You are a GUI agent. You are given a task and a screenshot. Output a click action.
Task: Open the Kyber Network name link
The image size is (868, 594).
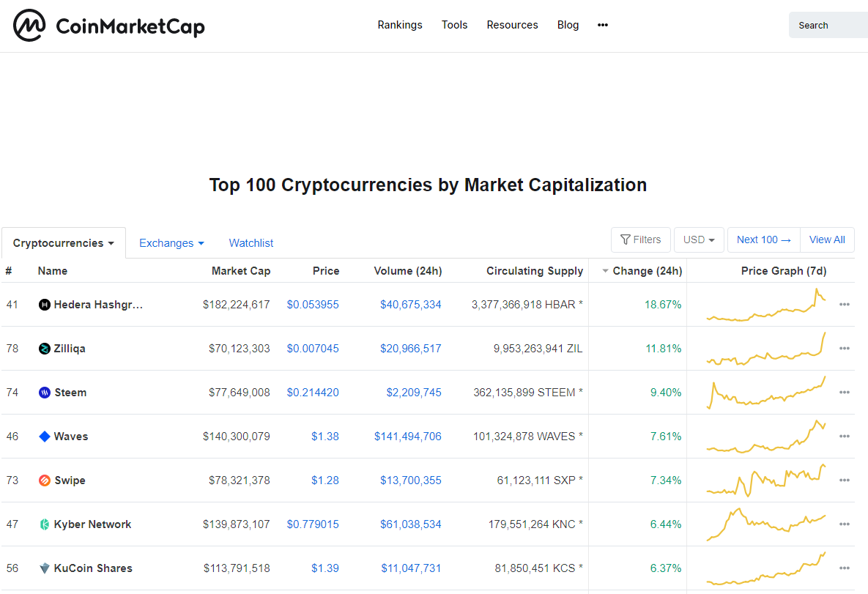(x=92, y=524)
